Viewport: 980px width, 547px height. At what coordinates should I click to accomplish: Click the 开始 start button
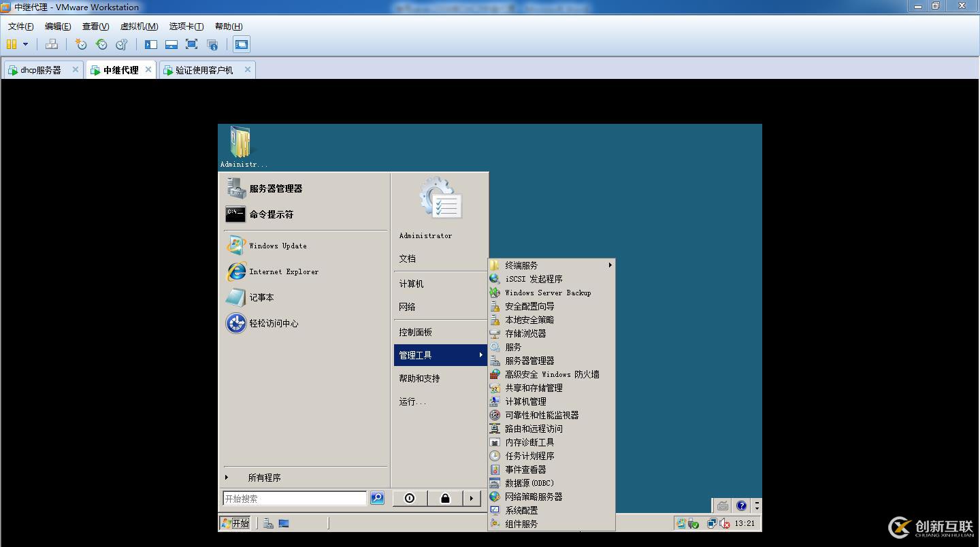[235, 523]
